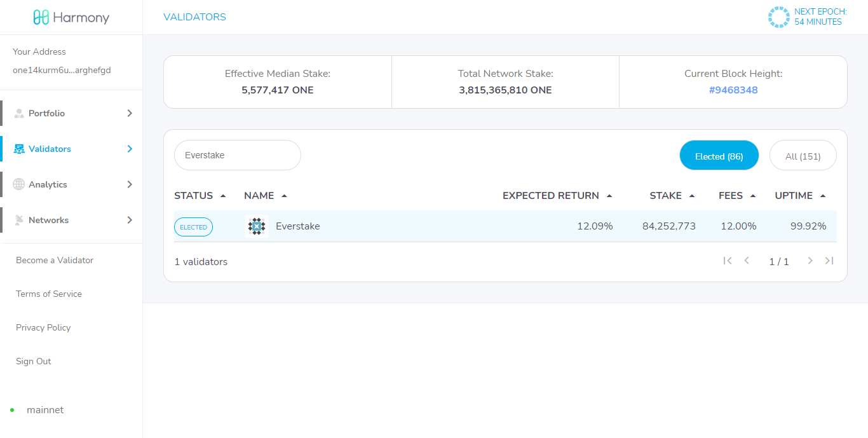Click the 3,815,365,810 ONE network stake
868x438 pixels.
pos(505,90)
